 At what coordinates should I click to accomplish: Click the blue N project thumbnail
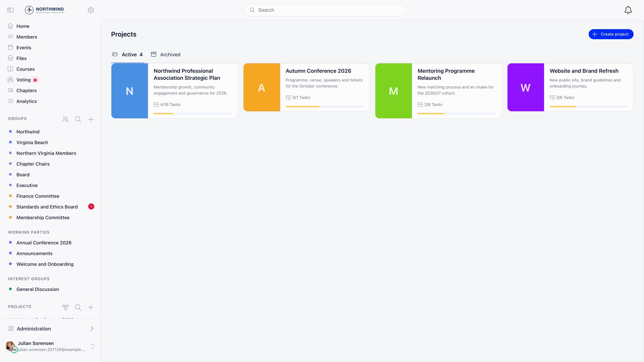coord(129,91)
